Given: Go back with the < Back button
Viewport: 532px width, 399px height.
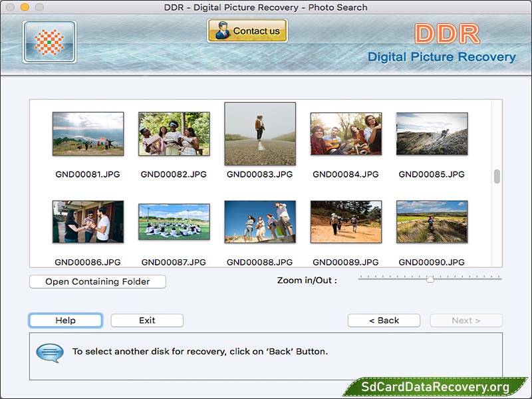Looking at the screenshot, I should coord(384,321).
